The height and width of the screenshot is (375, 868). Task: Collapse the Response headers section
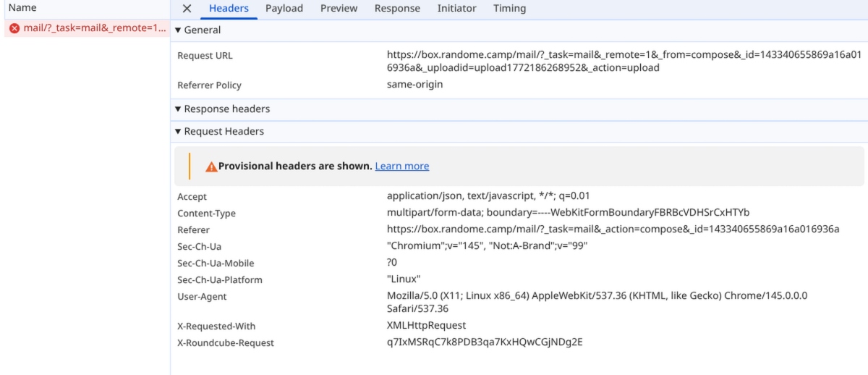(223, 109)
